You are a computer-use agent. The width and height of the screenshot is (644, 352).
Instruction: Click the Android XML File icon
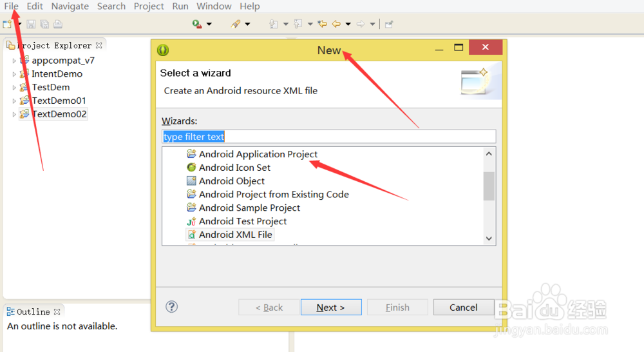point(191,235)
